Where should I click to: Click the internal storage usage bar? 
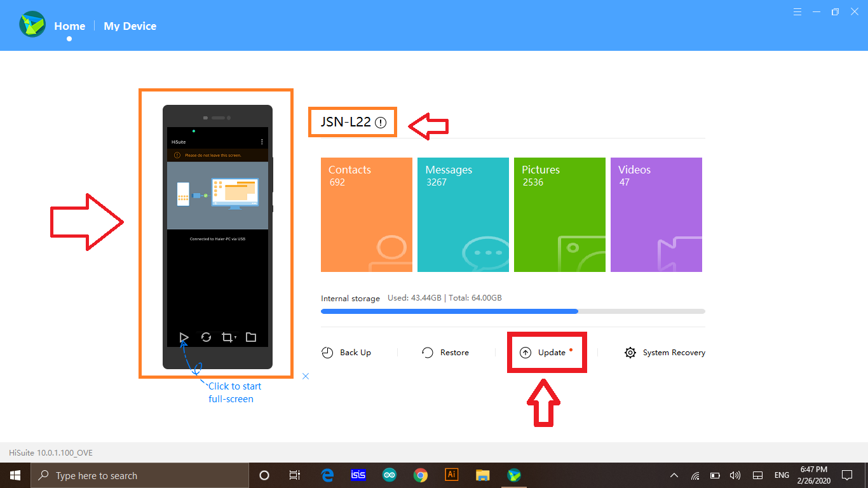[x=513, y=311]
